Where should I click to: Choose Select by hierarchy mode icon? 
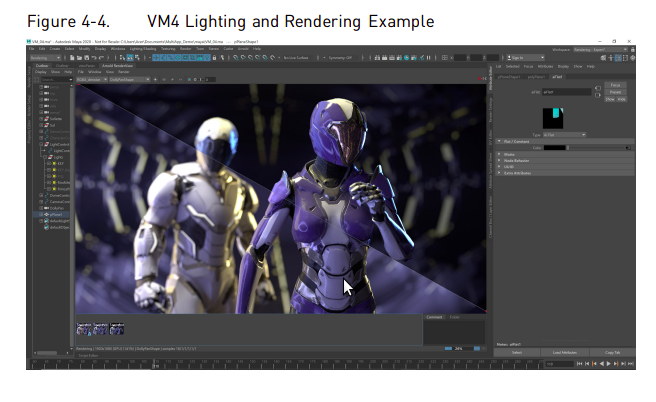(x=122, y=58)
